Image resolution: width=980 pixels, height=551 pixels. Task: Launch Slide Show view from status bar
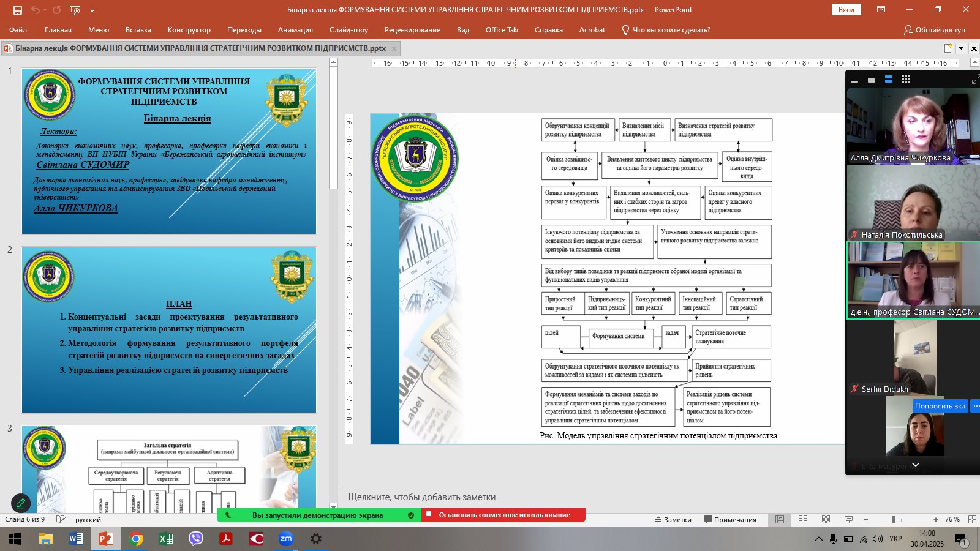coord(849,519)
